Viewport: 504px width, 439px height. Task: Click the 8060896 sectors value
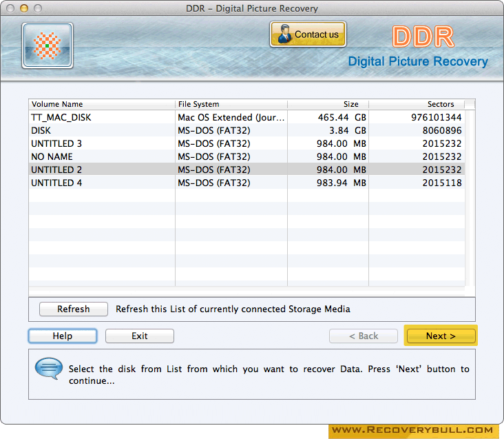coord(442,130)
